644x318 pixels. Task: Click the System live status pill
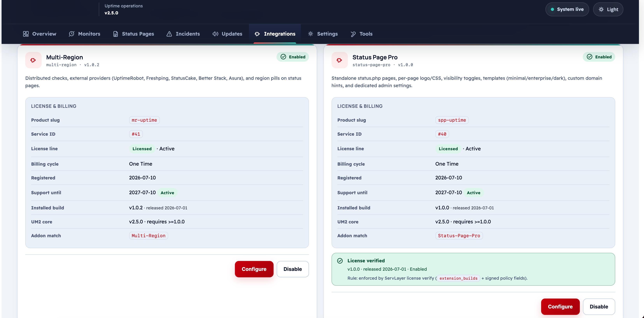pos(567,9)
